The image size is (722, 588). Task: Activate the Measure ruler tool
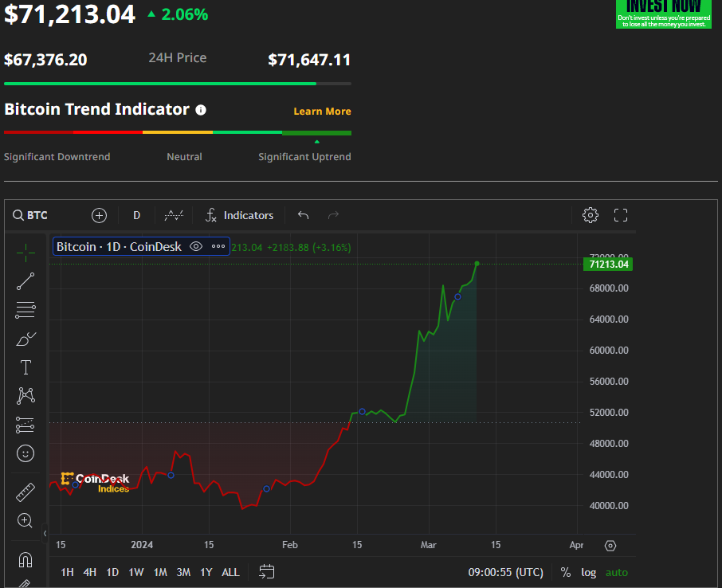tap(26, 492)
